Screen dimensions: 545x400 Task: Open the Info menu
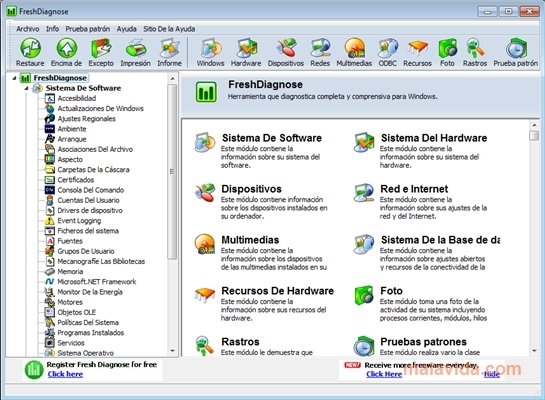[52, 29]
